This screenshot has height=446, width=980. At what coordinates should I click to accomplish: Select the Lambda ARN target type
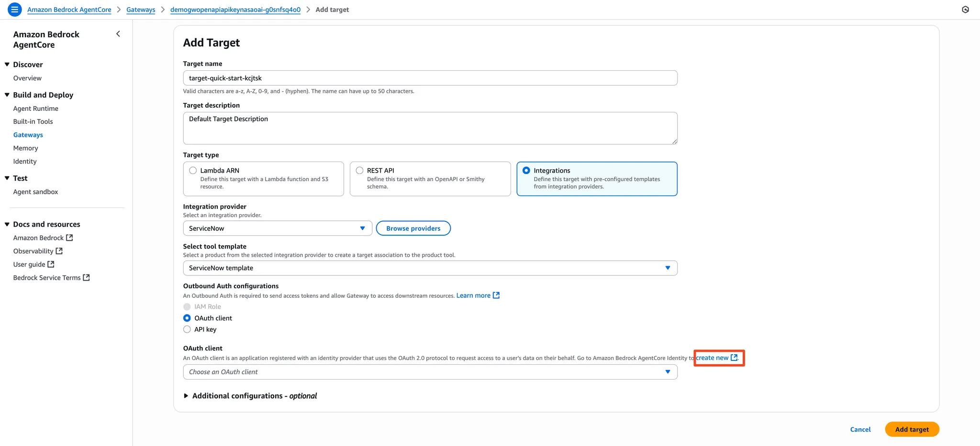(x=263, y=179)
